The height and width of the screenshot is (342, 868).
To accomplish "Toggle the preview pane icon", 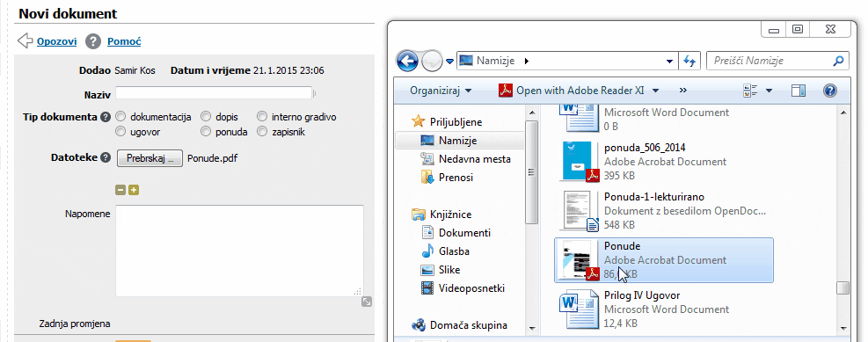I will pos(799,91).
